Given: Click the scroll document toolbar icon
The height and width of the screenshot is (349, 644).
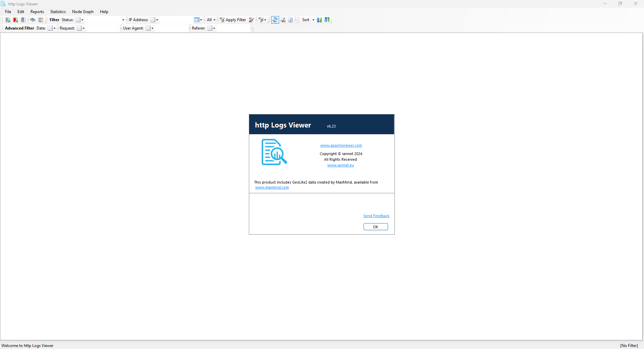Looking at the screenshot, I should 283,20.
